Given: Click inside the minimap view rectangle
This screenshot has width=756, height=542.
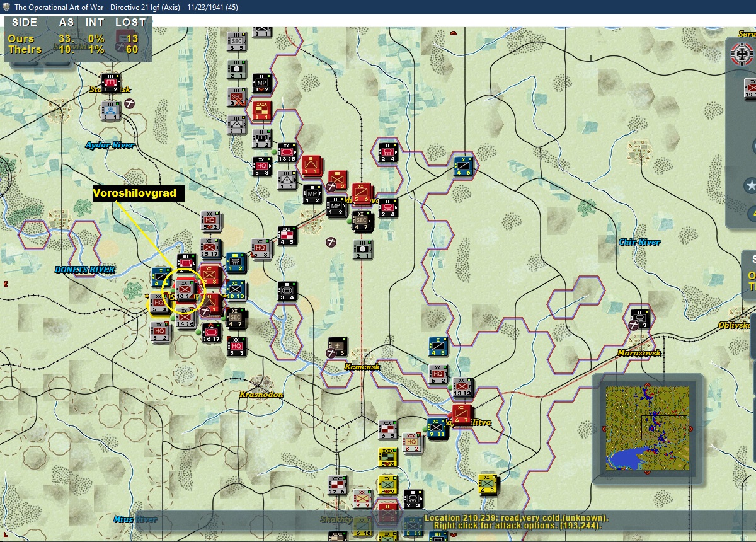Looking at the screenshot, I should click(664, 427).
